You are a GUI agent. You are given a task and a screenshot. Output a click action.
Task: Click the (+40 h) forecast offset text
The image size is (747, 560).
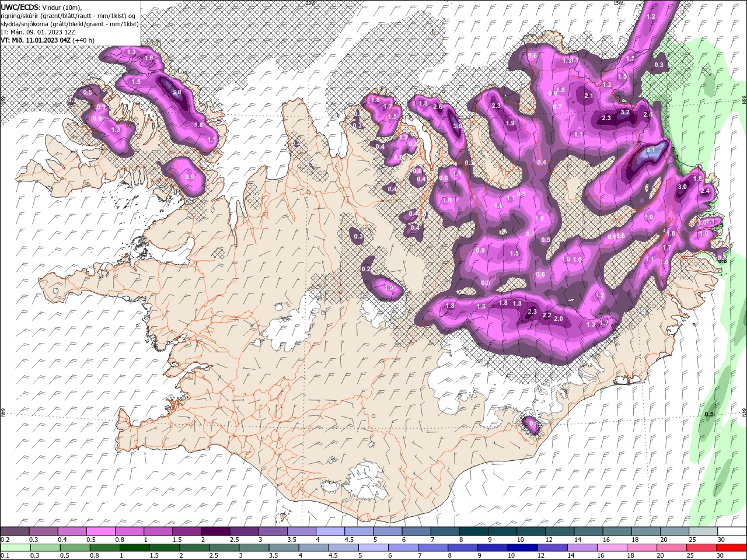[x=83, y=40]
